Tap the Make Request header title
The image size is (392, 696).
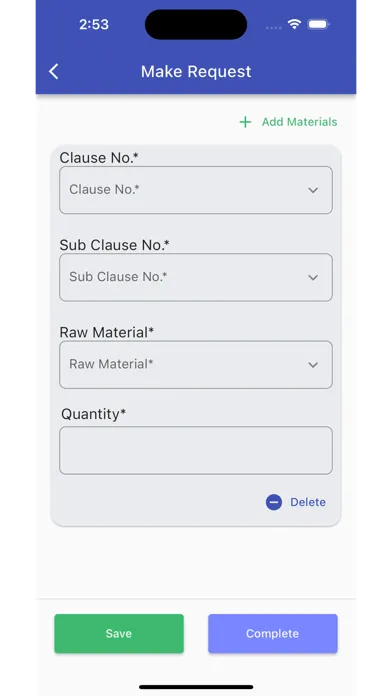(196, 71)
